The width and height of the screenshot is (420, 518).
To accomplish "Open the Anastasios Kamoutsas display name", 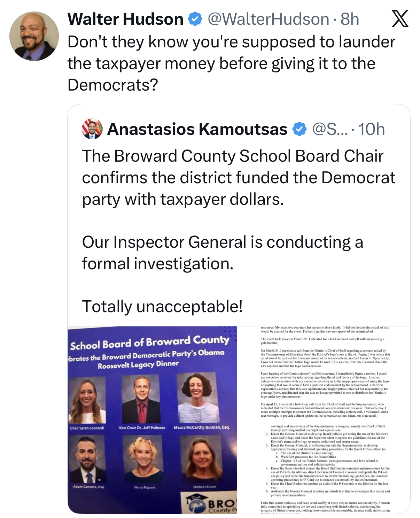I will pos(197,129).
